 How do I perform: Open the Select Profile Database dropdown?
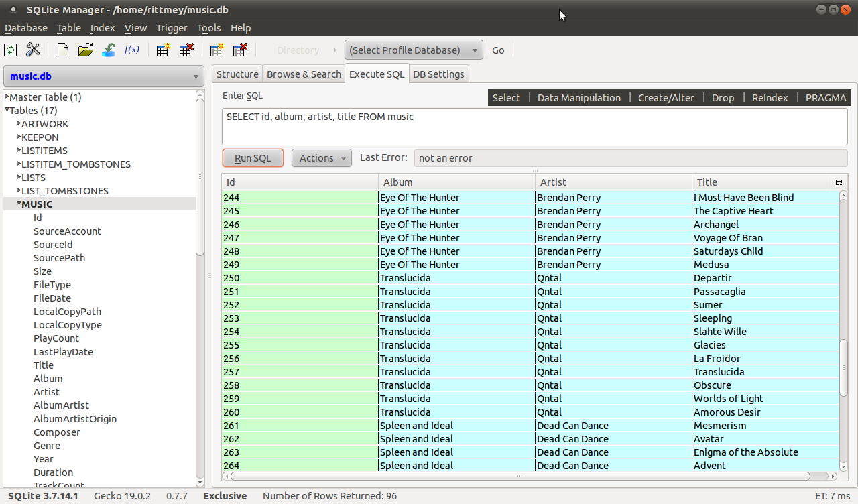coord(414,49)
